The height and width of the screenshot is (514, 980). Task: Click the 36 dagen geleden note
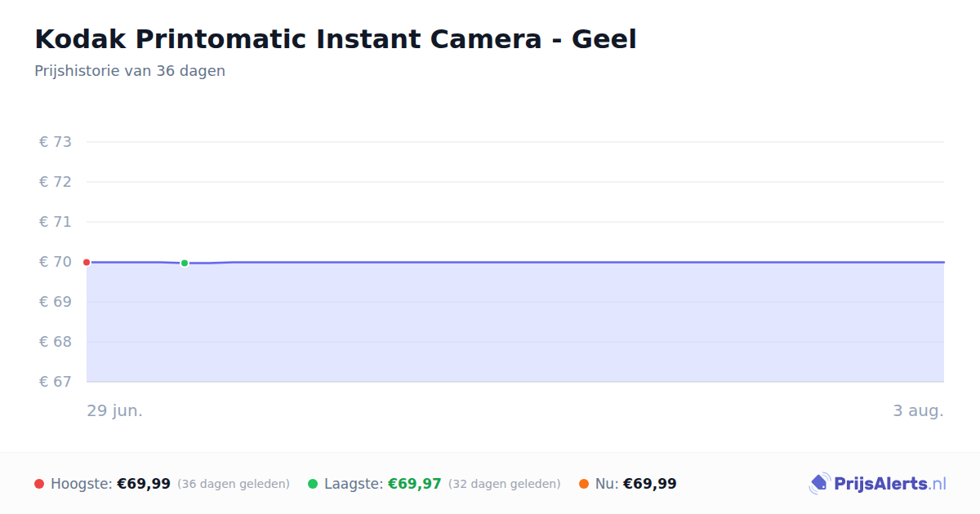click(234, 484)
